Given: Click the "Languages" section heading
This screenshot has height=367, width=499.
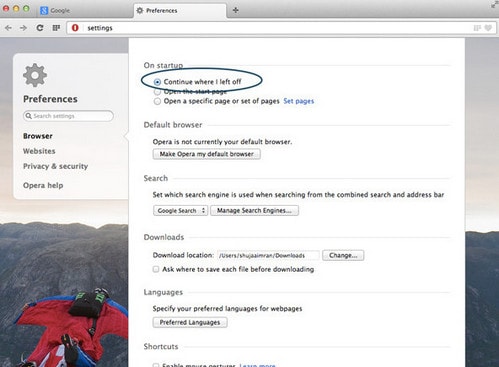Looking at the screenshot, I should click(x=163, y=292).
